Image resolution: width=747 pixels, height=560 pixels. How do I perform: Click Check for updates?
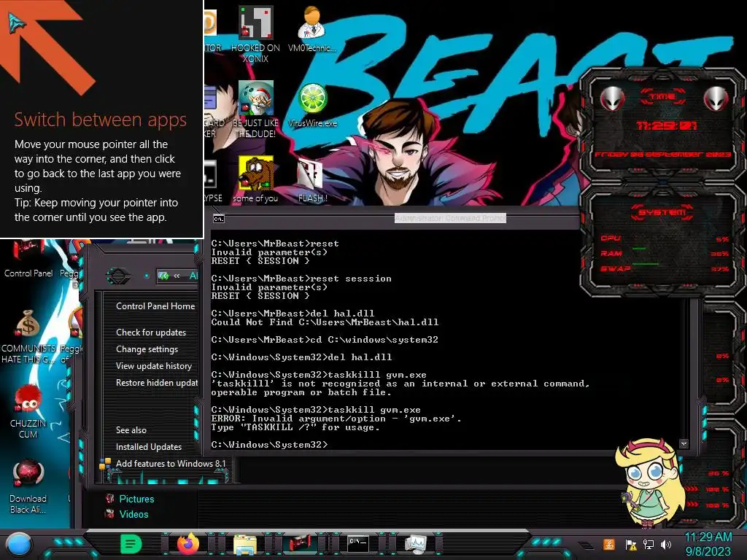(151, 332)
